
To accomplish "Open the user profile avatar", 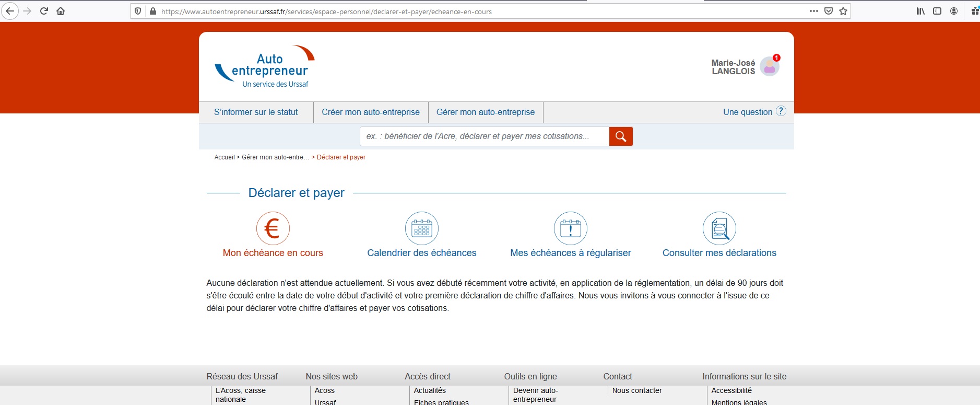I will [769, 67].
